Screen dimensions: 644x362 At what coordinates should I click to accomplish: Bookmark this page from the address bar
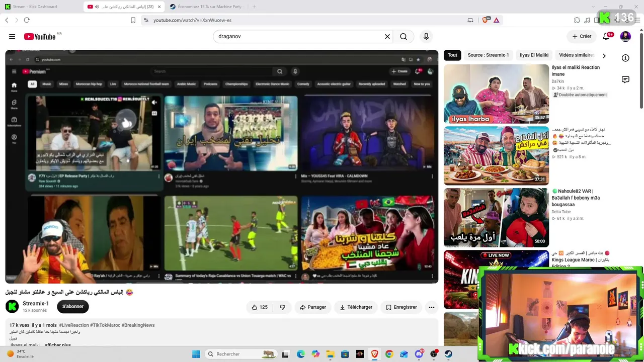point(133,20)
